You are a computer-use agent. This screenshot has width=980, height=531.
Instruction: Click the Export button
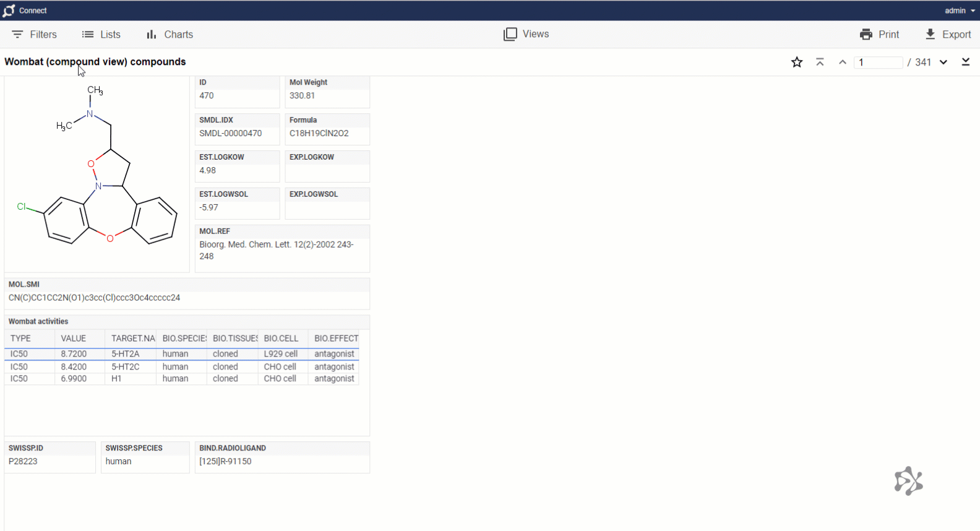[948, 35]
